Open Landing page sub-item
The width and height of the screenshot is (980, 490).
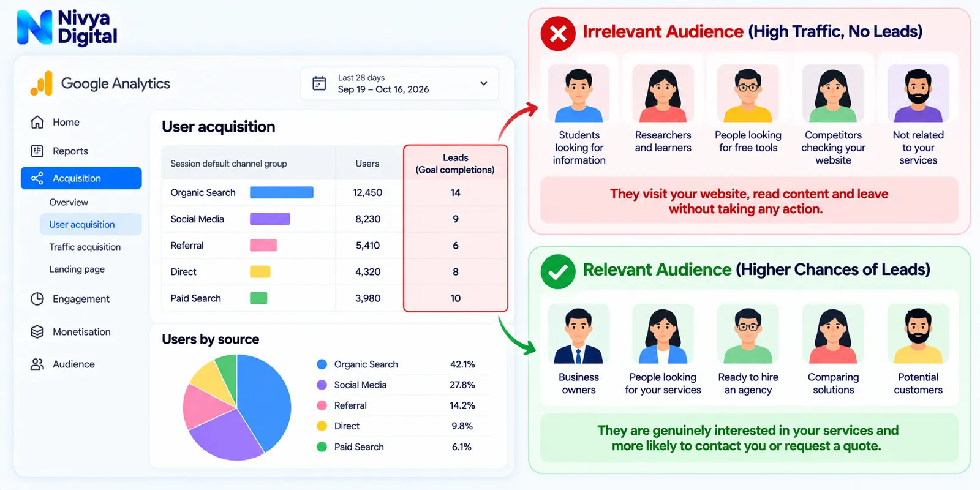point(77,269)
